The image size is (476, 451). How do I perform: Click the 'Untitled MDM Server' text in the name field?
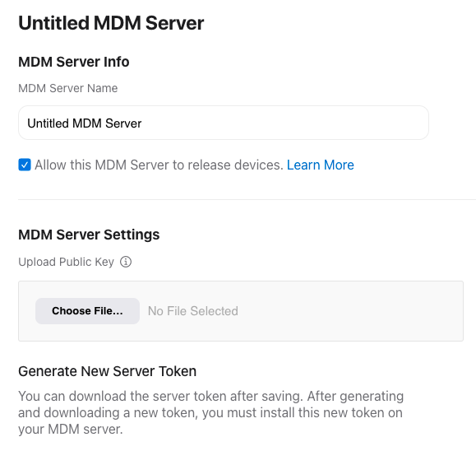tap(85, 123)
